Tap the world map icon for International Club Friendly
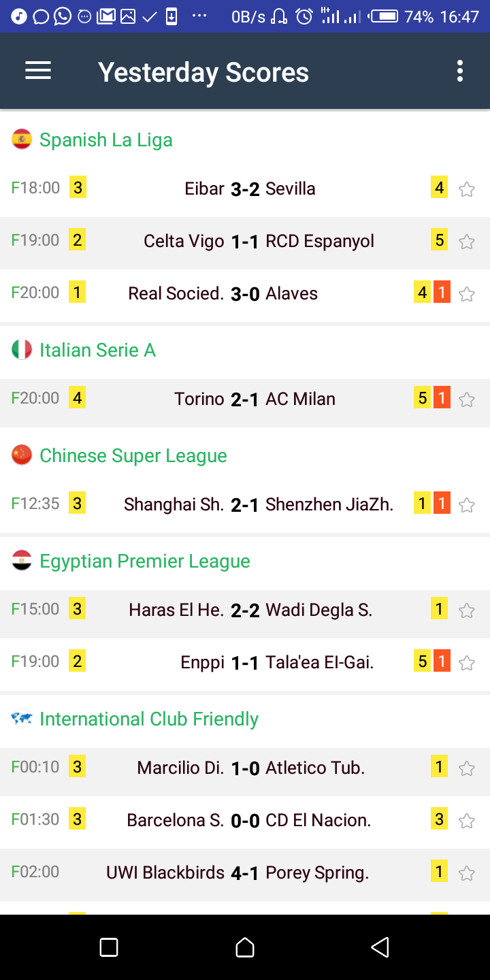The image size is (490, 980). click(22, 719)
